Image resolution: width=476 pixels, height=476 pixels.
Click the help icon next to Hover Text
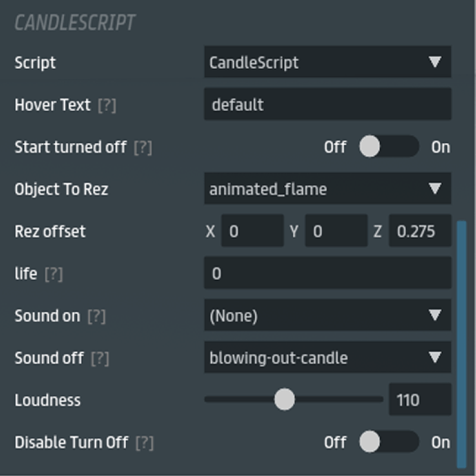click(x=107, y=105)
